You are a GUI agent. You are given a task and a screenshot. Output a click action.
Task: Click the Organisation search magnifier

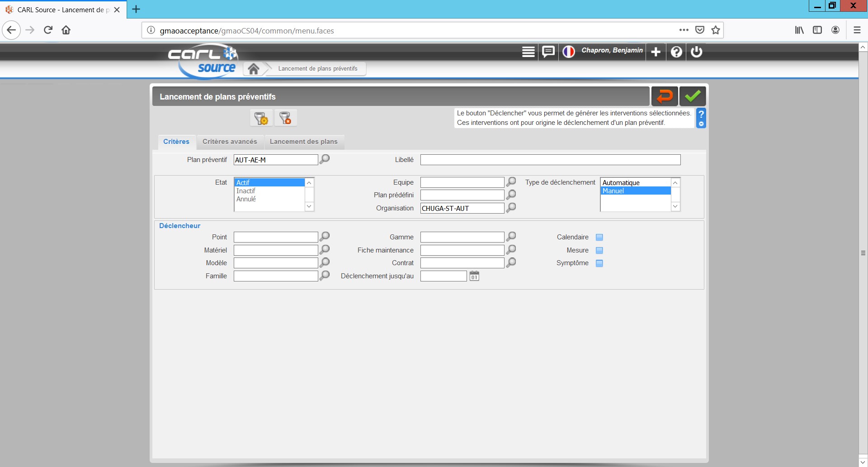(x=511, y=208)
